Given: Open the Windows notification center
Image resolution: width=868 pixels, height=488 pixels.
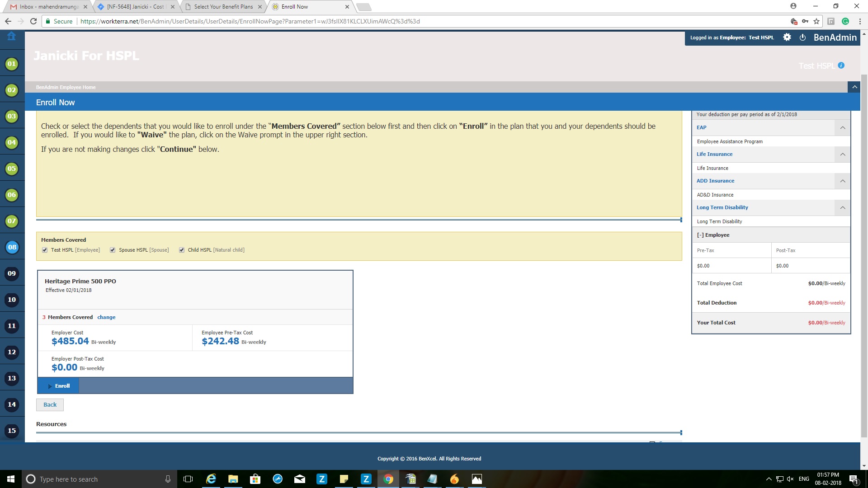Looking at the screenshot, I should [854, 479].
